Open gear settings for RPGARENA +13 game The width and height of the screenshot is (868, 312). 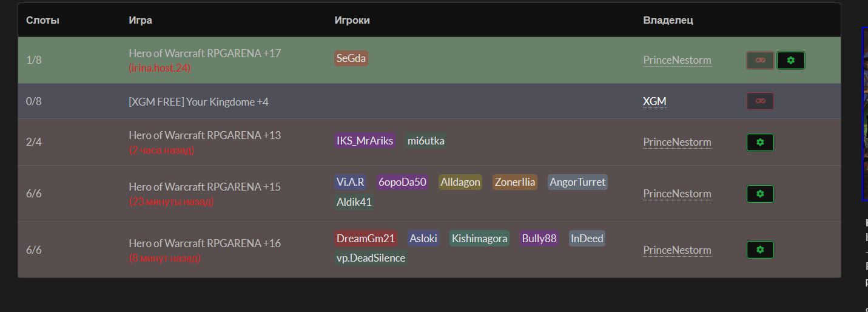tap(760, 142)
